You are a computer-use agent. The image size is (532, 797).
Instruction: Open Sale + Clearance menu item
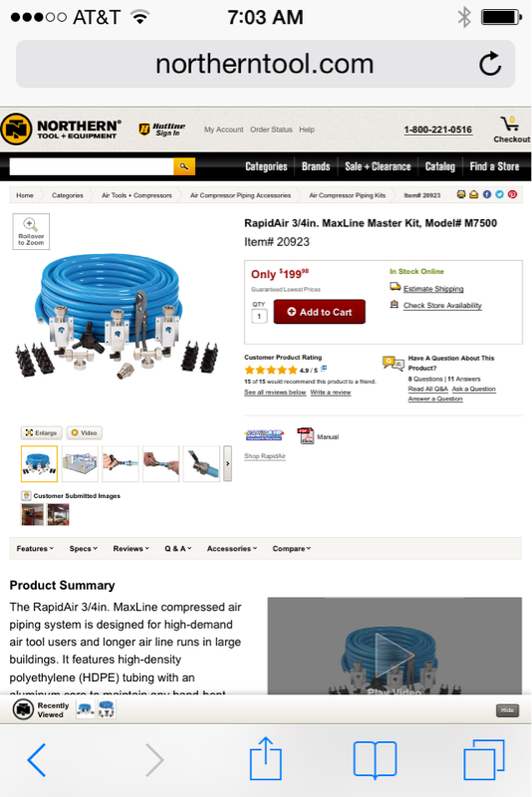[x=378, y=166]
